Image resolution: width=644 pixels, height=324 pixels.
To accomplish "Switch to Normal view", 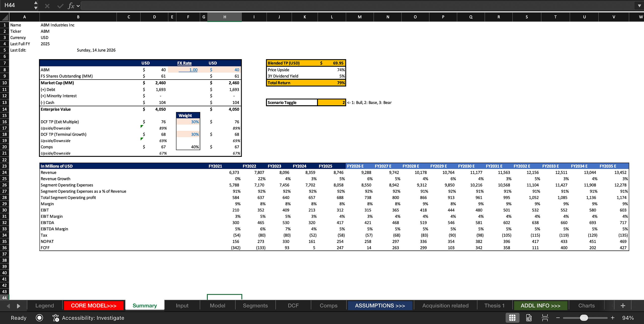I will (512, 318).
